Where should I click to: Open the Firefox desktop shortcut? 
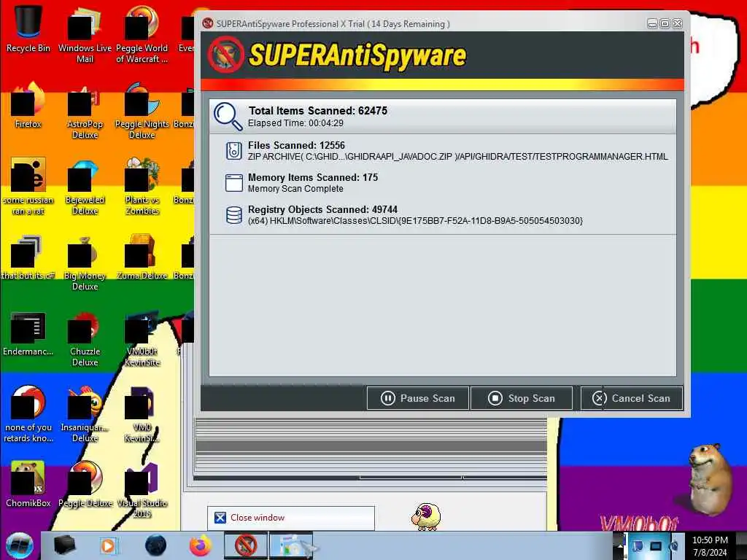pos(28,106)
